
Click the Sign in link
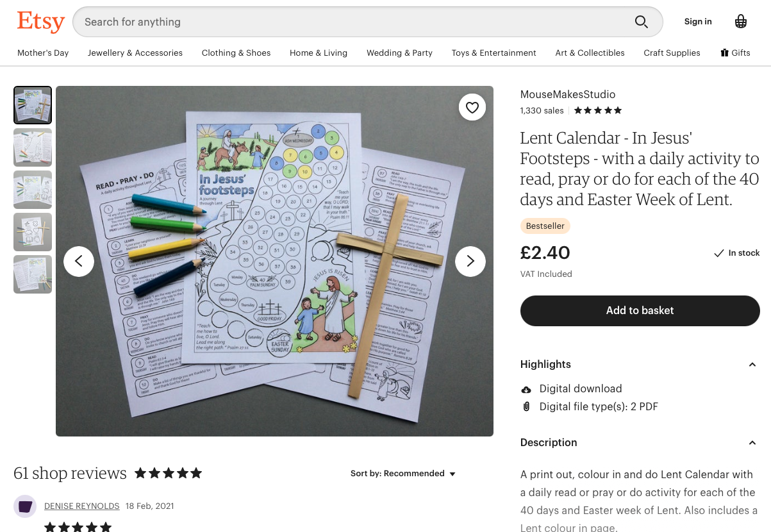(x=698, y=22)
